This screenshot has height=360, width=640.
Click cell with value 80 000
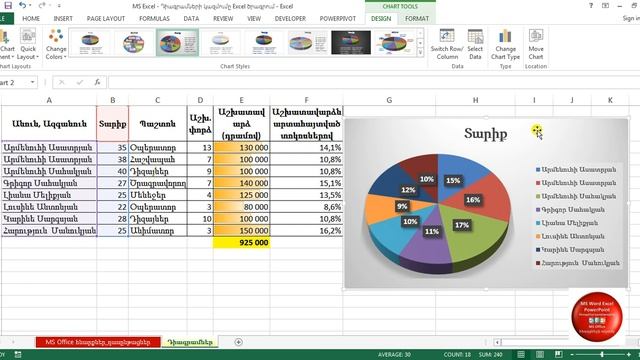[x=241, y=207]
